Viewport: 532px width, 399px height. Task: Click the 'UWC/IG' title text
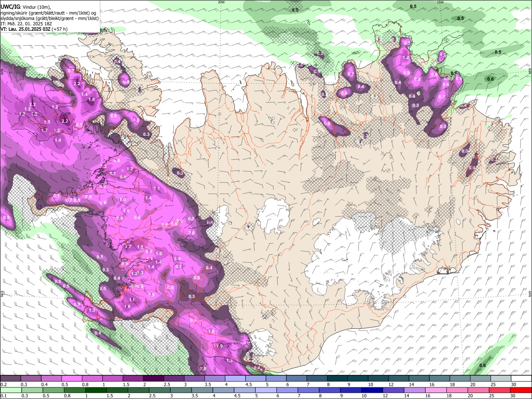point(10,7)
